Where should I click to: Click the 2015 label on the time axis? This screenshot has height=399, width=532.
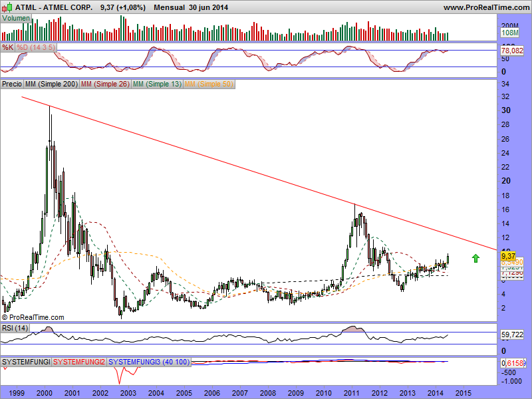coord(463,393)
